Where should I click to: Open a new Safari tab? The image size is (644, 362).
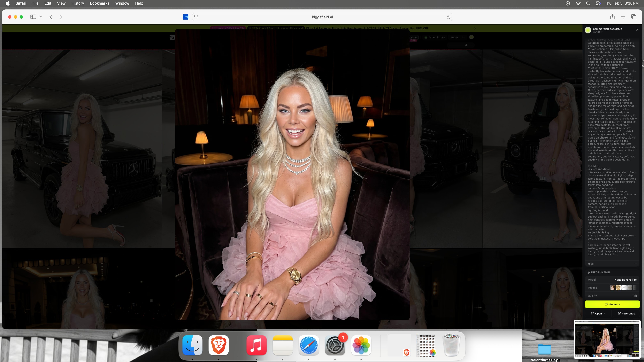(x=623, y=17)
